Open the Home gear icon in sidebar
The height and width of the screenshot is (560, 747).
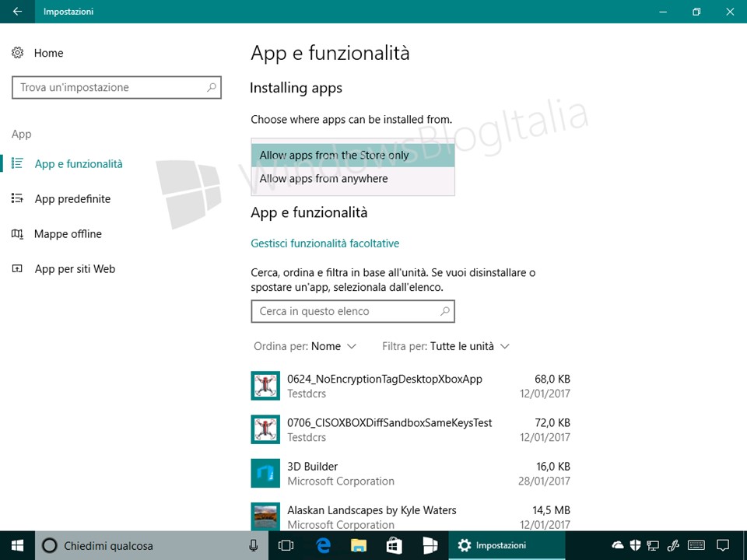pos(18,52)
